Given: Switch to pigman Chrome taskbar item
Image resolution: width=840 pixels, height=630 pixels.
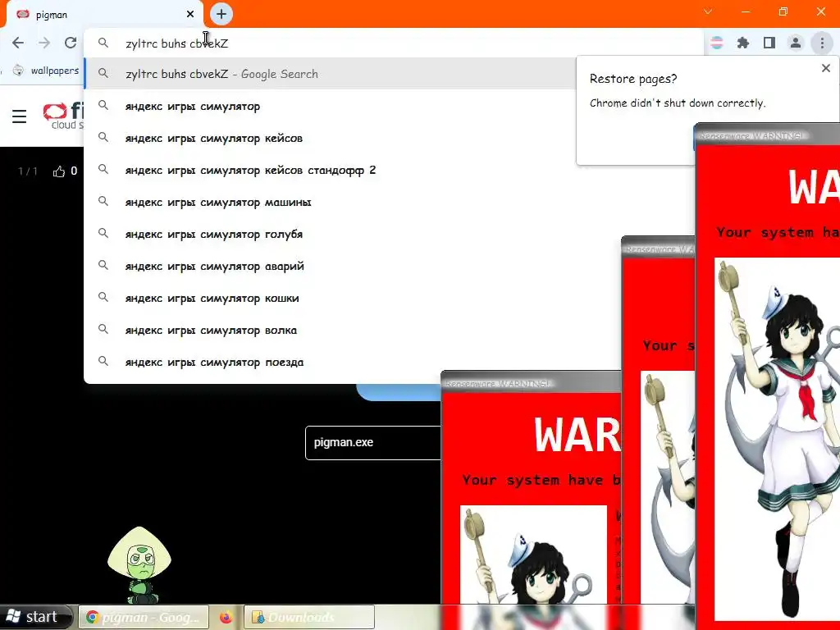Looking at the screenshot, I should [143, 617].
